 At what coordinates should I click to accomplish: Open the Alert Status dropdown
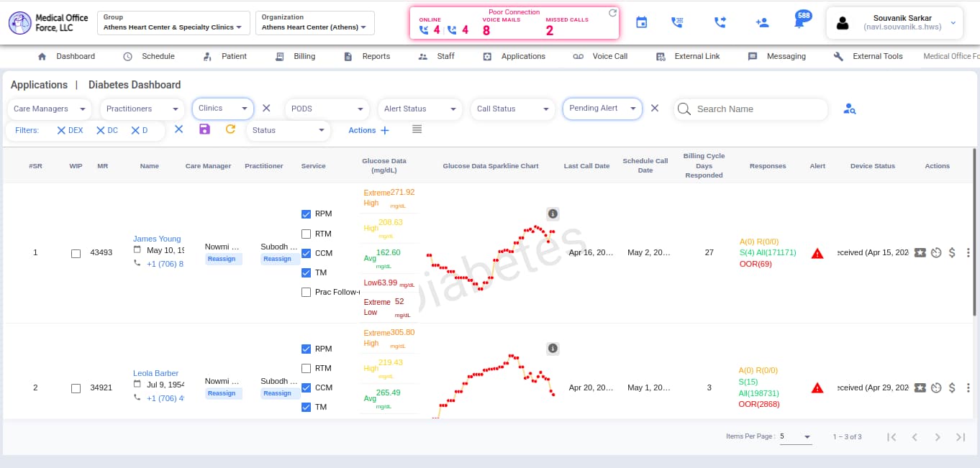(420, 109)
